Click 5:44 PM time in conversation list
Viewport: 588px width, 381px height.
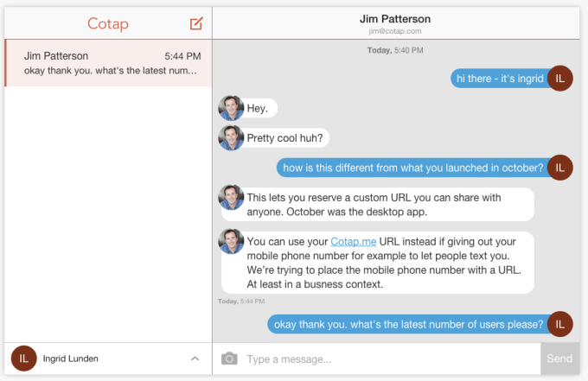click(182, 56)
